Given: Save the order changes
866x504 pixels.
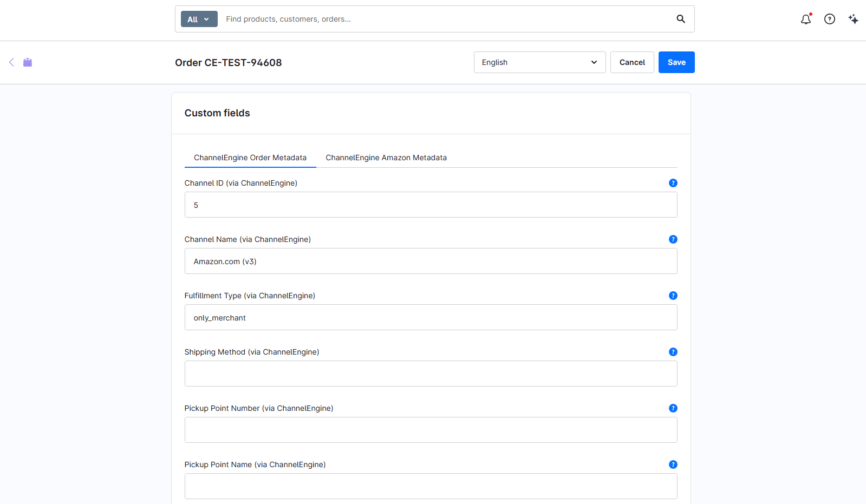Looking at the screenshot, I should (x=676, y=62).
